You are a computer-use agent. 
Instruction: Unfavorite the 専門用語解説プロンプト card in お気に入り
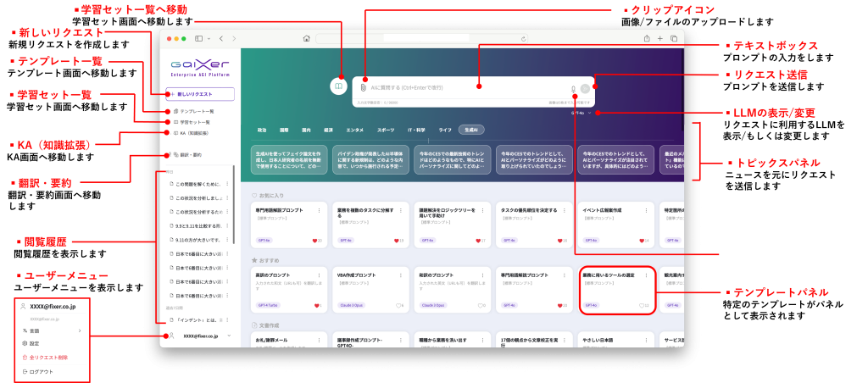point(314,241)
